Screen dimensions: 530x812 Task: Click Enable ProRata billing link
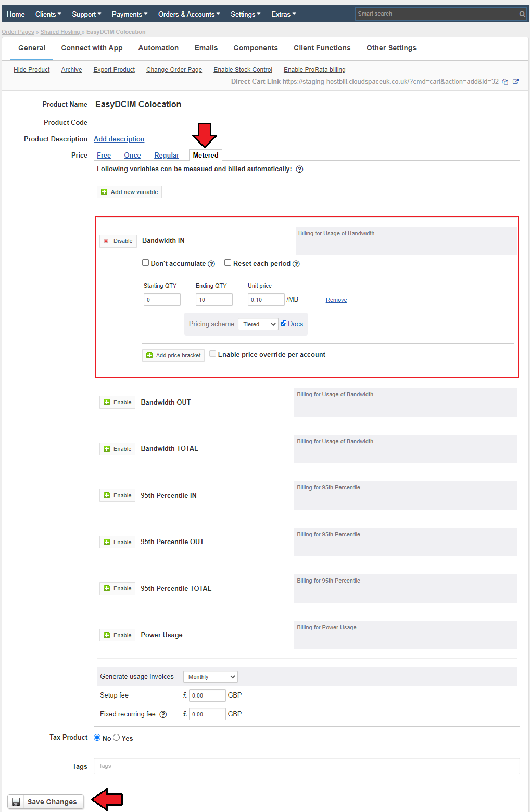(314, 70)
